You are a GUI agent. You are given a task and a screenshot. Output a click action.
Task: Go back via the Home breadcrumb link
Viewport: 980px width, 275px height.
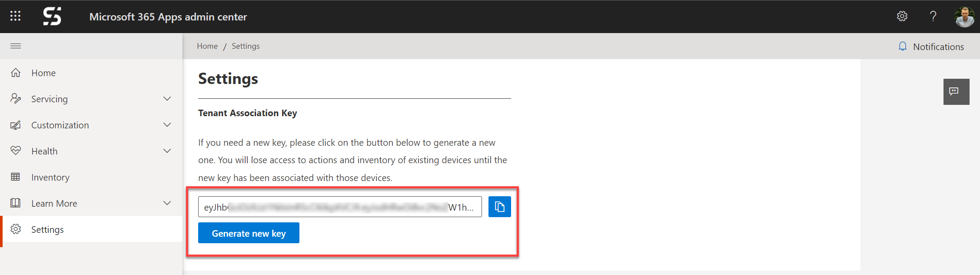(207, 46)
